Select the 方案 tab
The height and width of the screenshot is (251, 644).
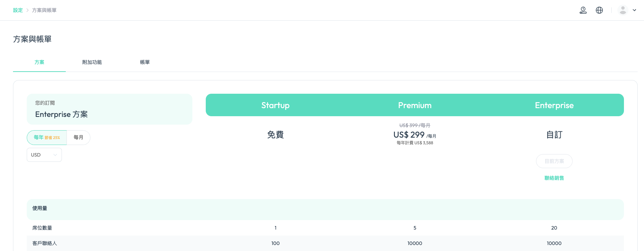39,62
